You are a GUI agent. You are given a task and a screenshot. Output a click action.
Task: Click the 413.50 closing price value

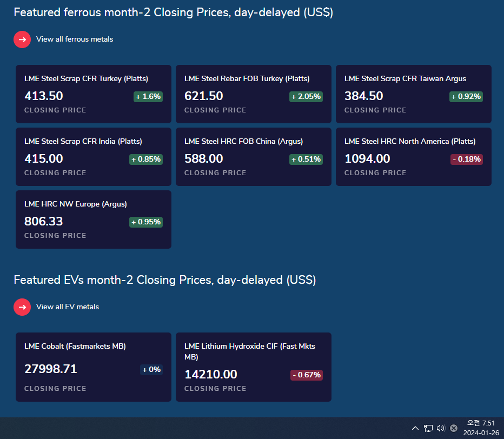coord(44,96)
